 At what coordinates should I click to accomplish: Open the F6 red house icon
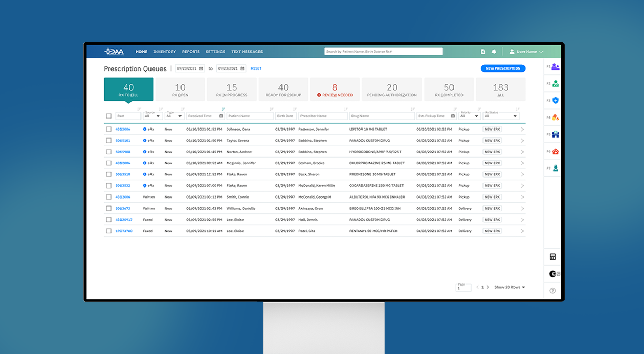coord(555,151)
